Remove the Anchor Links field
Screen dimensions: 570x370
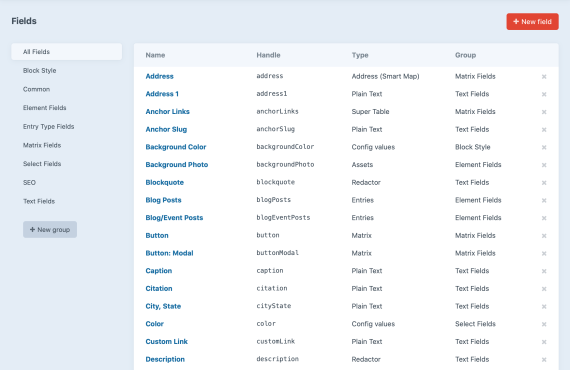(544, 112)
